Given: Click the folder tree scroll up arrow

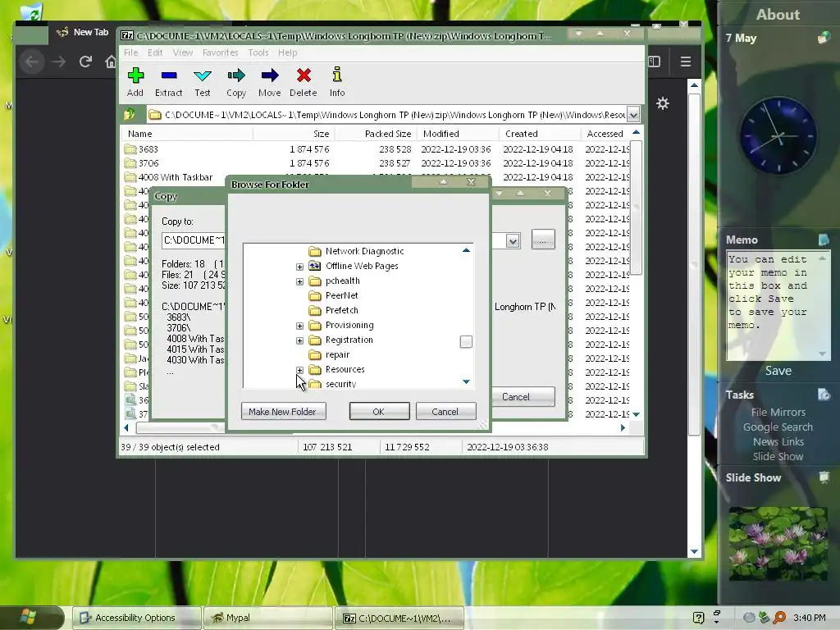Looking at the screenshot, I should pyautogui.click(x=466, y=250).
